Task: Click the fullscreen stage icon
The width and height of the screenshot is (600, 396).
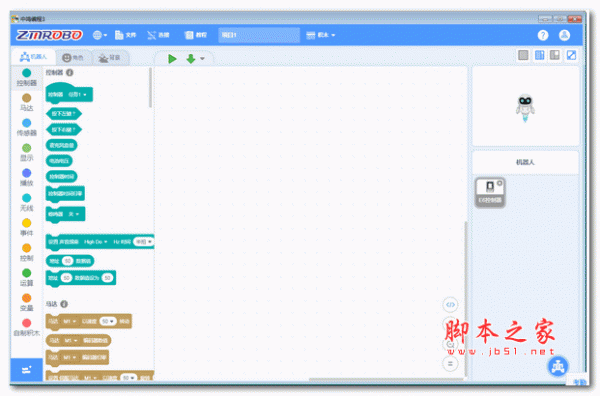Action: point(571,55)
